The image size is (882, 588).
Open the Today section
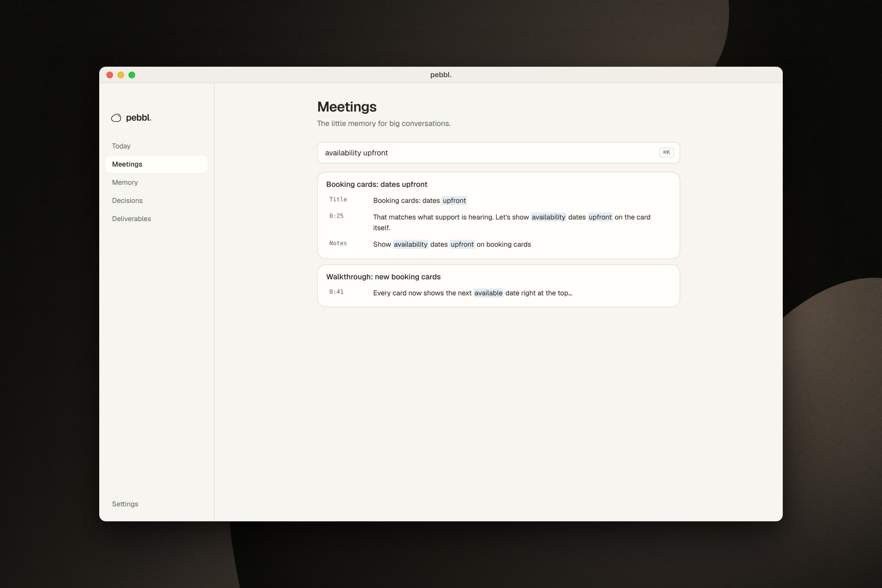157,146
